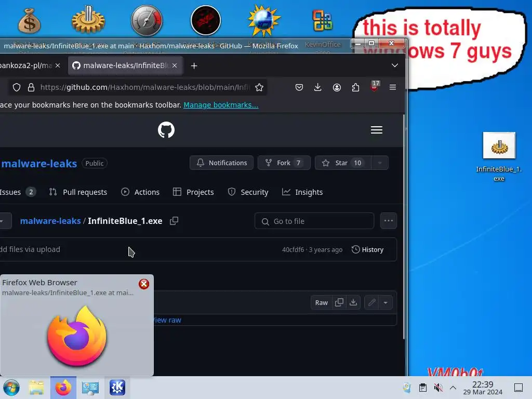Bookmark this page with the star icon
The image size is (532, 399).
coord(259,87)
